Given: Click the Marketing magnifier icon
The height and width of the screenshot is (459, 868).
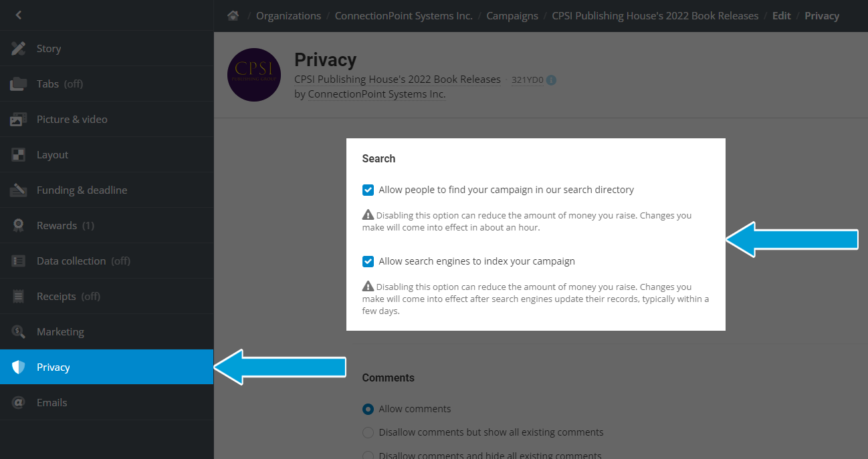Looking at the screenshot, I should (x=18, y=331).
